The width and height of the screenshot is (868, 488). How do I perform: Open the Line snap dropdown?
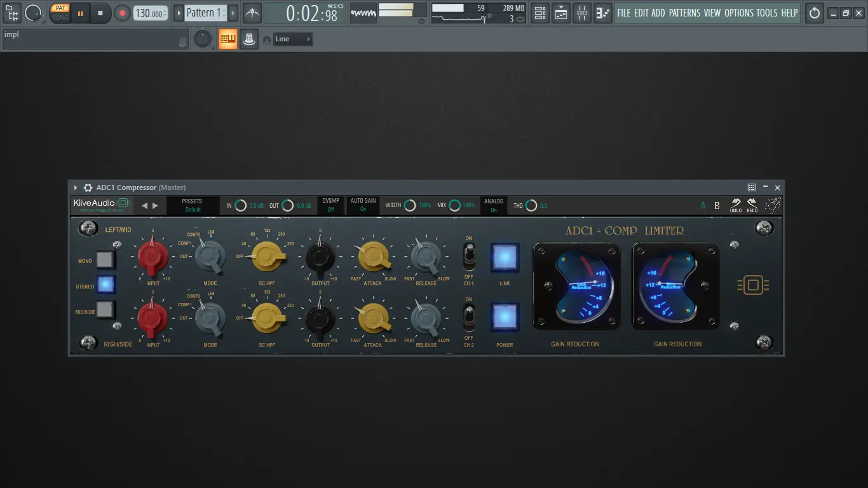click(x=292, y=39)
